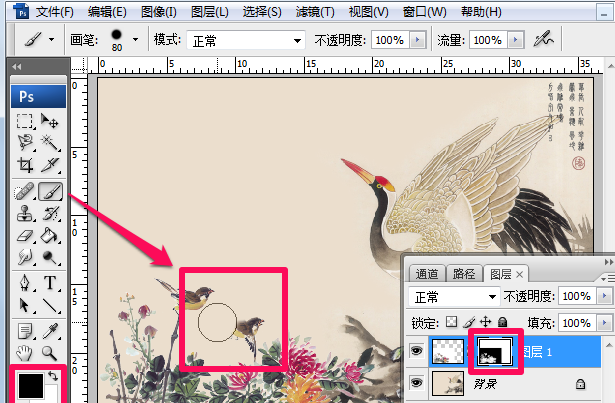Viewport: 615px width, 403px height.
Task: Open the 图像(I) menu
Action: click(x=159, y=12)
